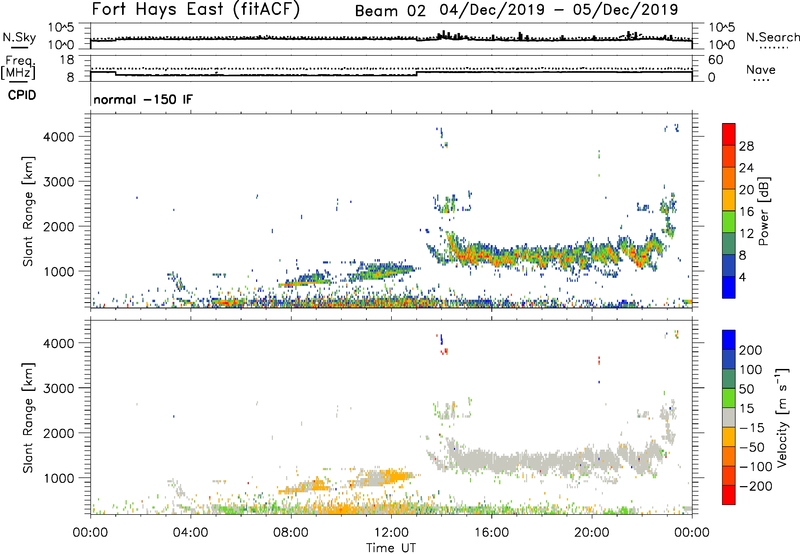Click the '28' Power colorbar tick
This screenshot has width=800, height=554.
coord(746,146)
